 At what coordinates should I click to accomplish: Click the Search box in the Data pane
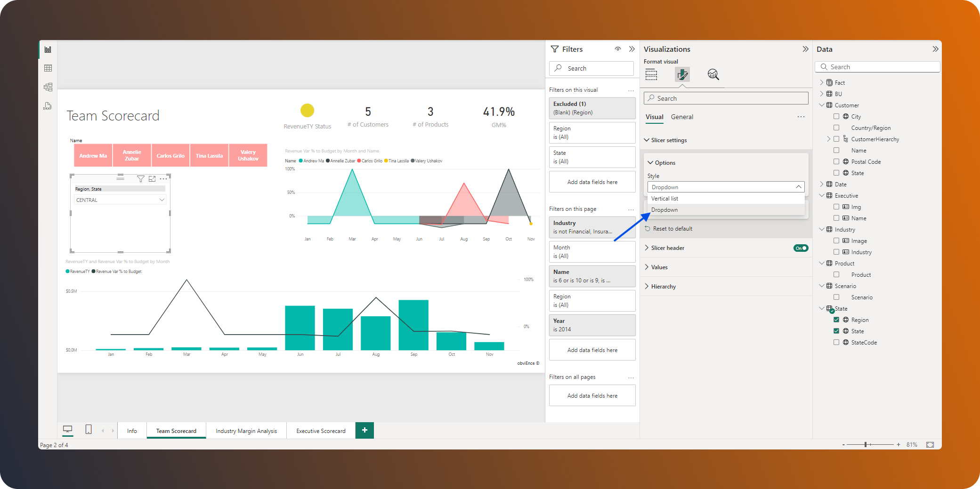point(877,66)
